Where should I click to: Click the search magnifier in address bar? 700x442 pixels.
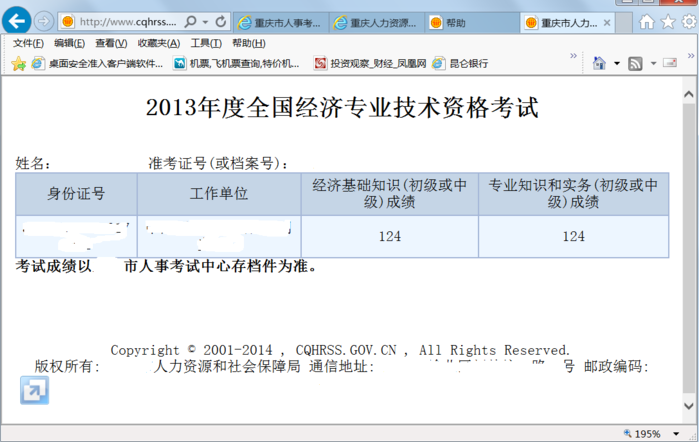[190, 21]
